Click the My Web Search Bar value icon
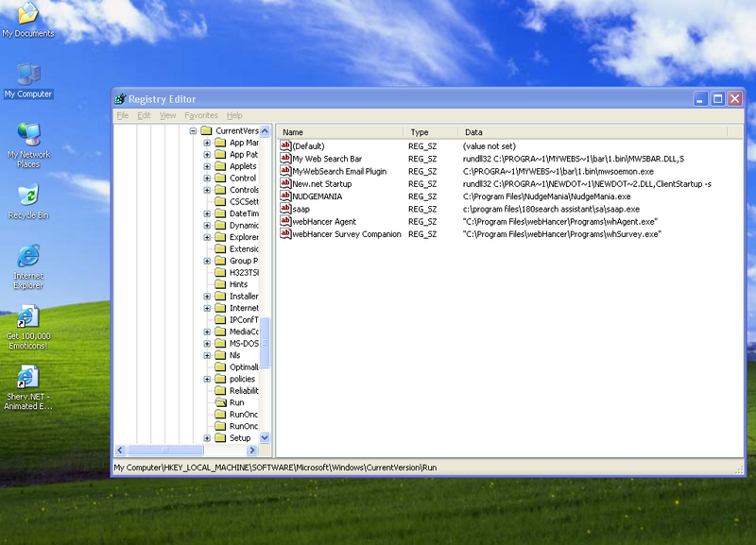This screenshot has width=756, height=545. coord(285,158)
